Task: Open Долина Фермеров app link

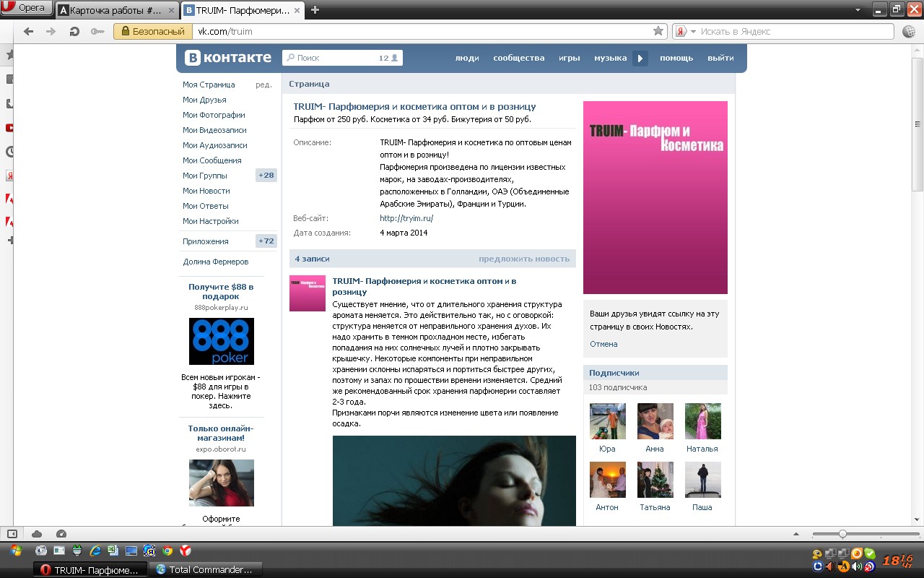Action: coord(216,262)
